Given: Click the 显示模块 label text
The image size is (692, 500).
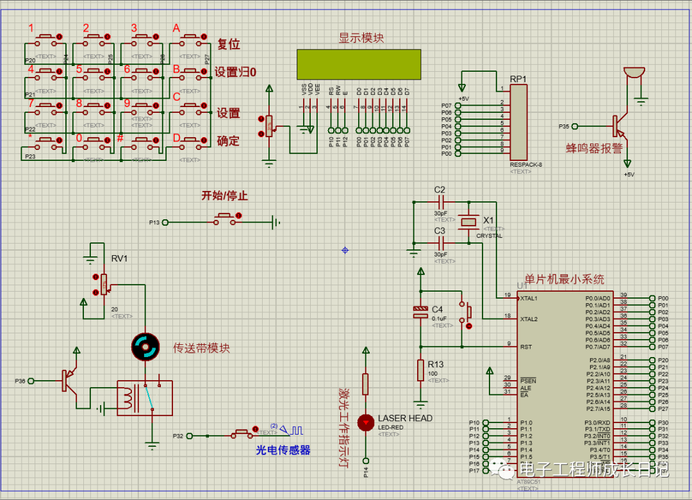Looking at the screenshot, I should 361,38.
